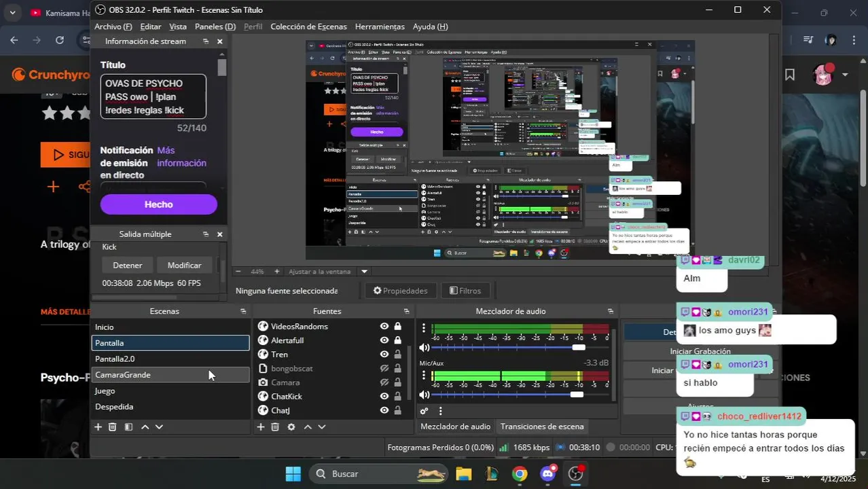Click the Crunchyroll bookmark icon in browser

790,75
